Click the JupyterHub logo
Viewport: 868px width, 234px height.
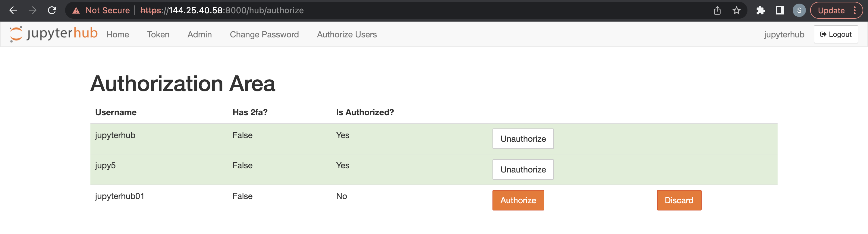click(x=54, y=34)
